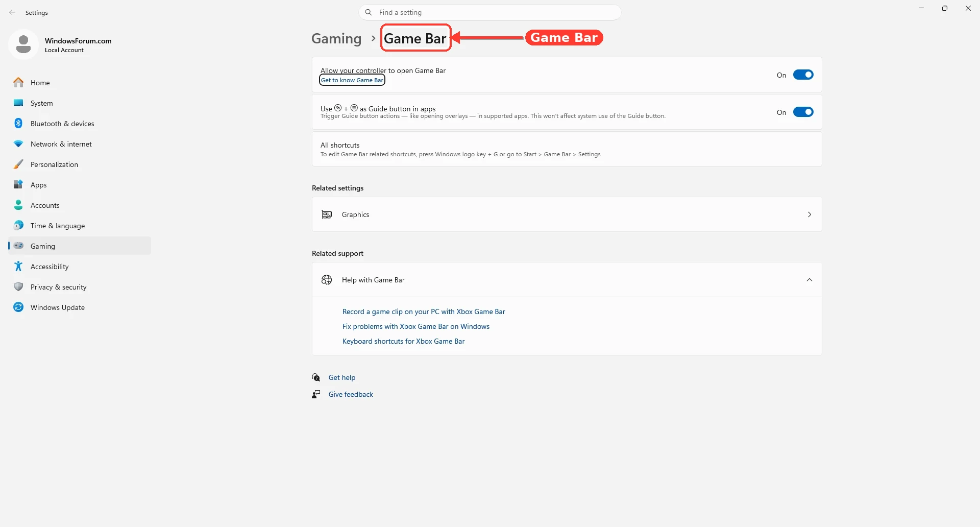This screenshot has width=980, height=527.
Task: Click the Related support heading
Action: [x=338, y=253]
